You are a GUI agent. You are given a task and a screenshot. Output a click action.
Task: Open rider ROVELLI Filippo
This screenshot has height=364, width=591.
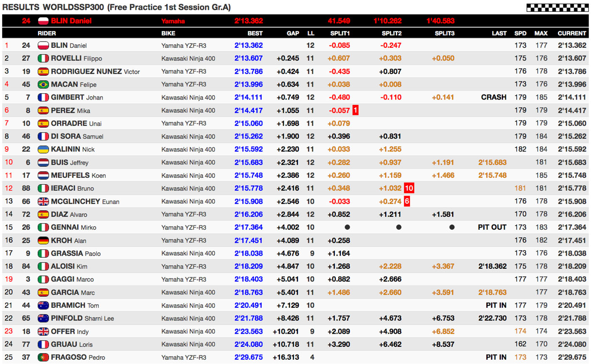click(76, 58)
